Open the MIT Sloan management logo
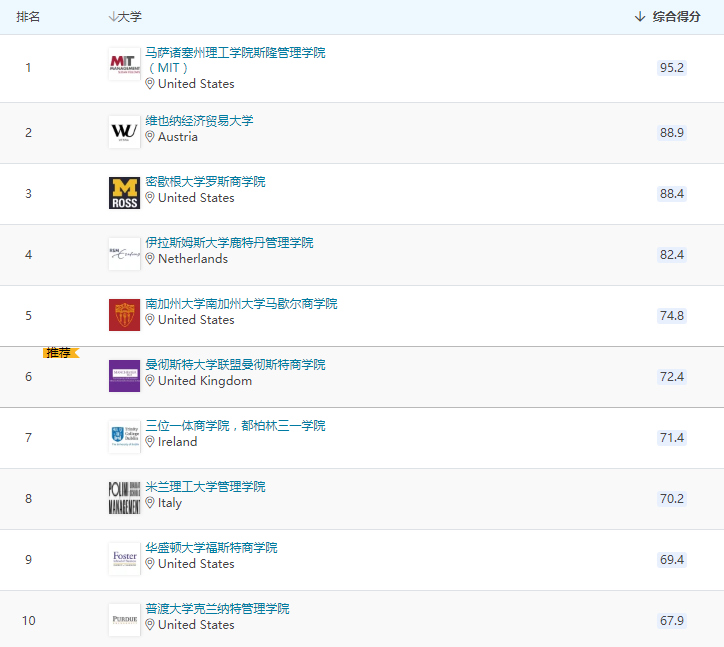Screen dimensions: 724x647 (124, 64)
